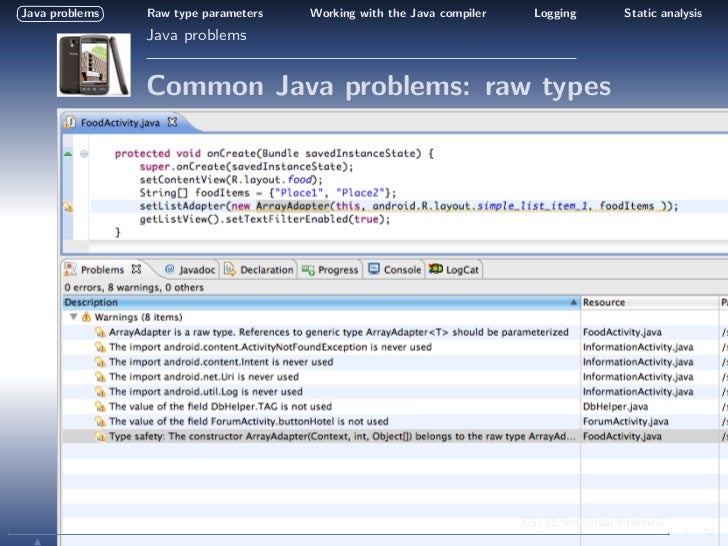Click the sort arrow in Description header
Image resolution: width=728 pixels, height=546 pixels.
coord(573,302)
